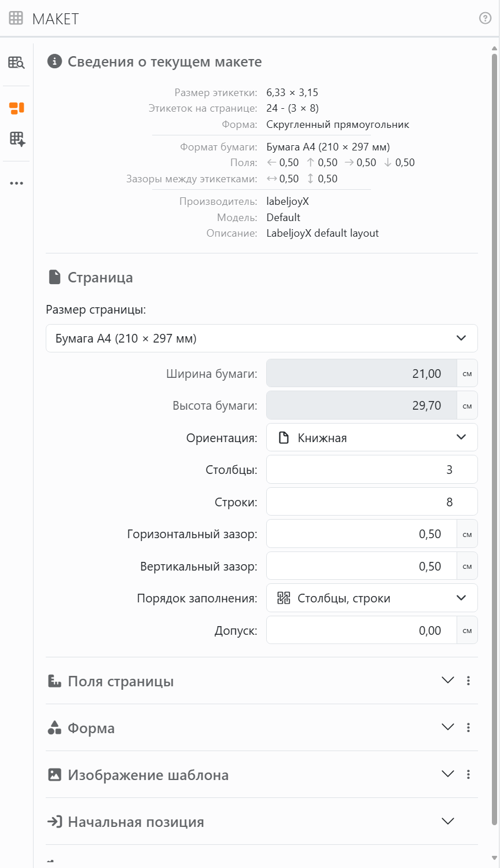Open the new layout grid sparkle icon

coord(16,139)
